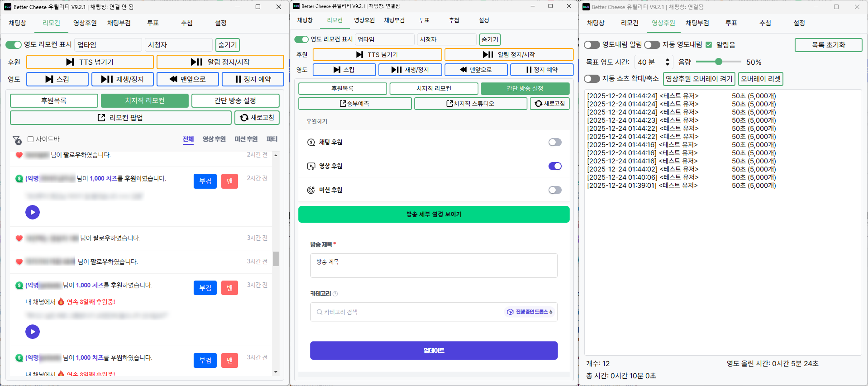Click 리모컨 팝업 external link button
Image resolution: width=868 pixels, height=386 pixels.
(x=120, y=118)
